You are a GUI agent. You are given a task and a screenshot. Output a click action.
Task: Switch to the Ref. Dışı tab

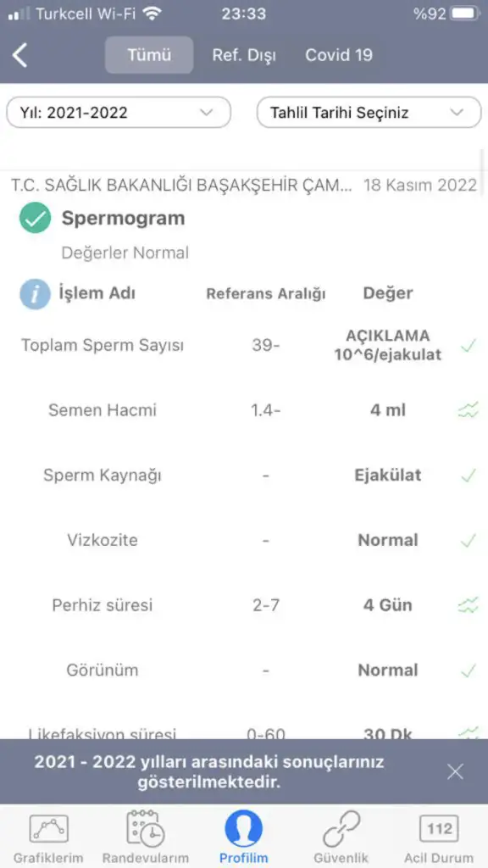coord(244,55)
